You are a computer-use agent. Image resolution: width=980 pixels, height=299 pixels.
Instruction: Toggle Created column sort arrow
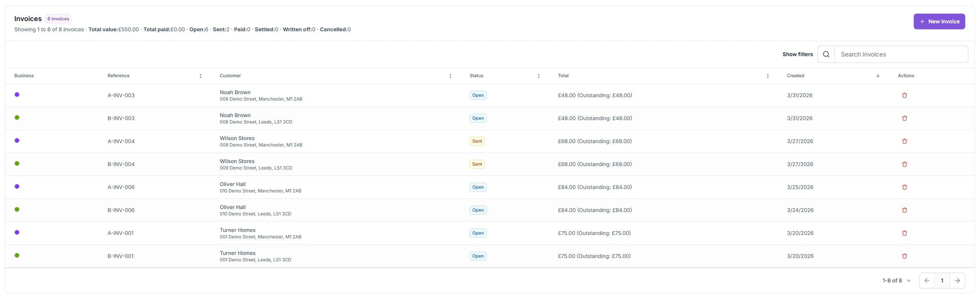(877, 76)
